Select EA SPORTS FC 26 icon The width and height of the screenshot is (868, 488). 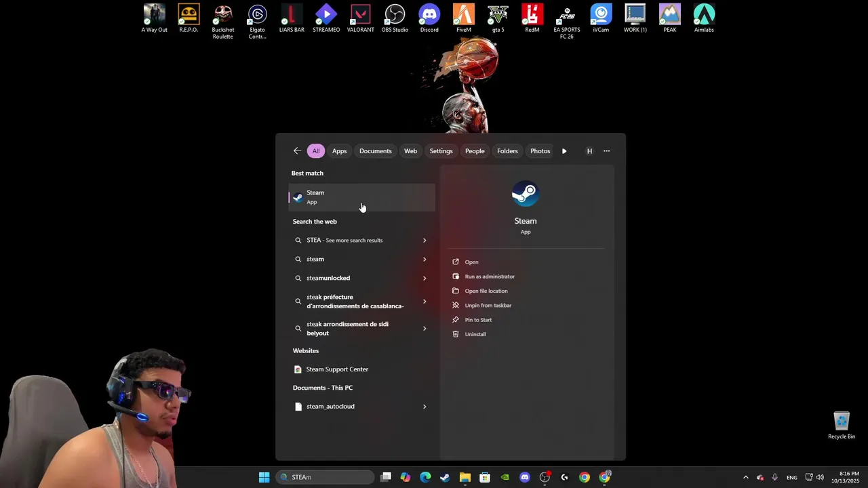point(567,22)
